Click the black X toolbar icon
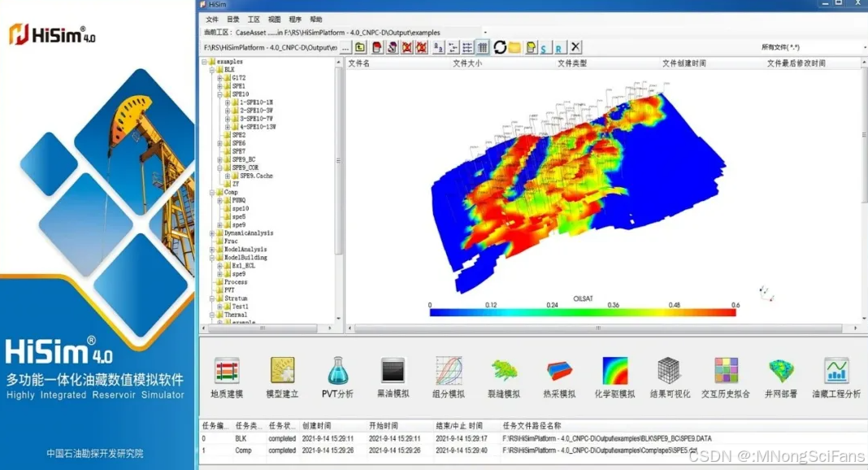Viewport: 868px width, 470px height. pos(575,48)
